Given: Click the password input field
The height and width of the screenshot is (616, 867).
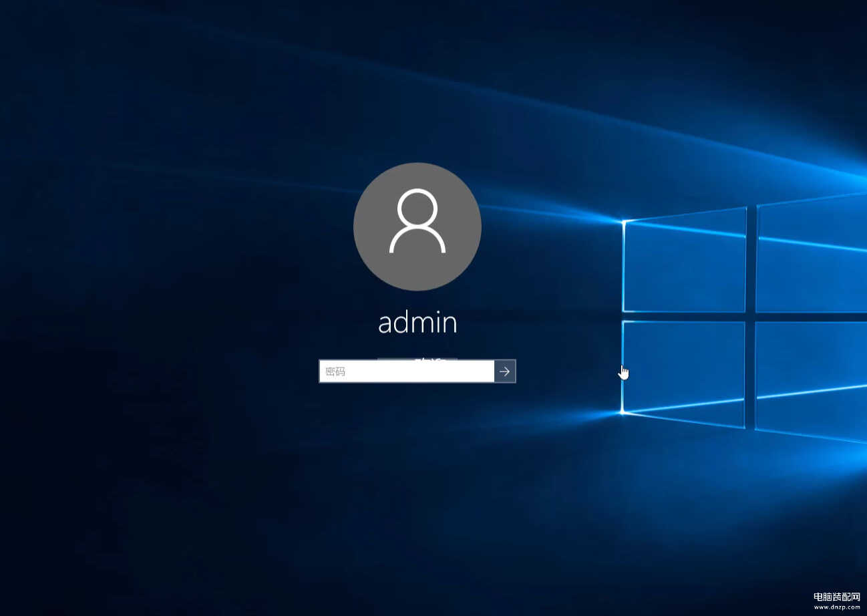Looking at the screenshot, I should click(x=407, y=371).
